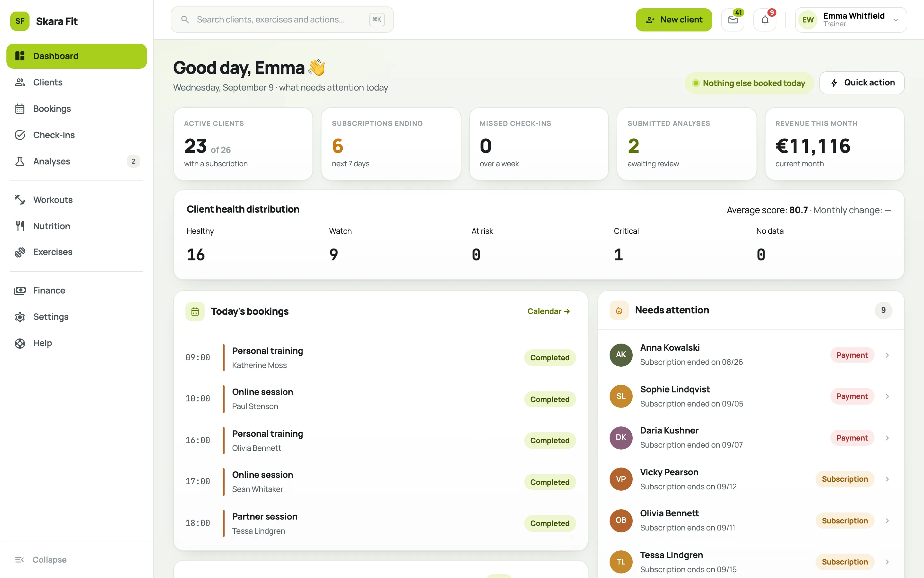
Task: Expand Daria Kushner's row chevron
Action: (887, 438)
